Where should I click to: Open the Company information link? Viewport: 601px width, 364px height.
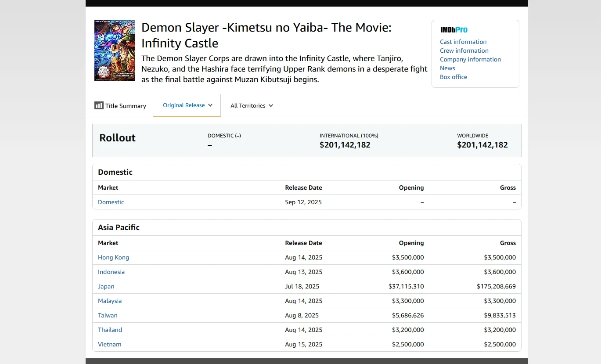point(470,59)
